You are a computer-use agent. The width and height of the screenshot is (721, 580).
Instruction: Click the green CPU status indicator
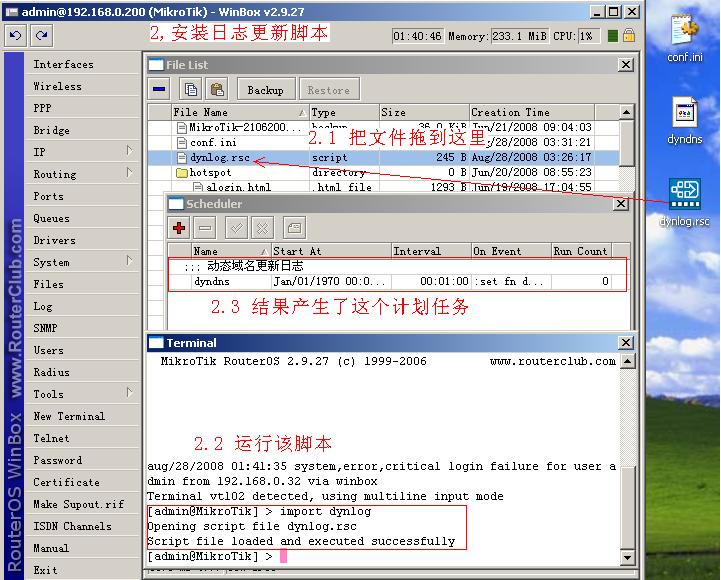pos(612,36)
